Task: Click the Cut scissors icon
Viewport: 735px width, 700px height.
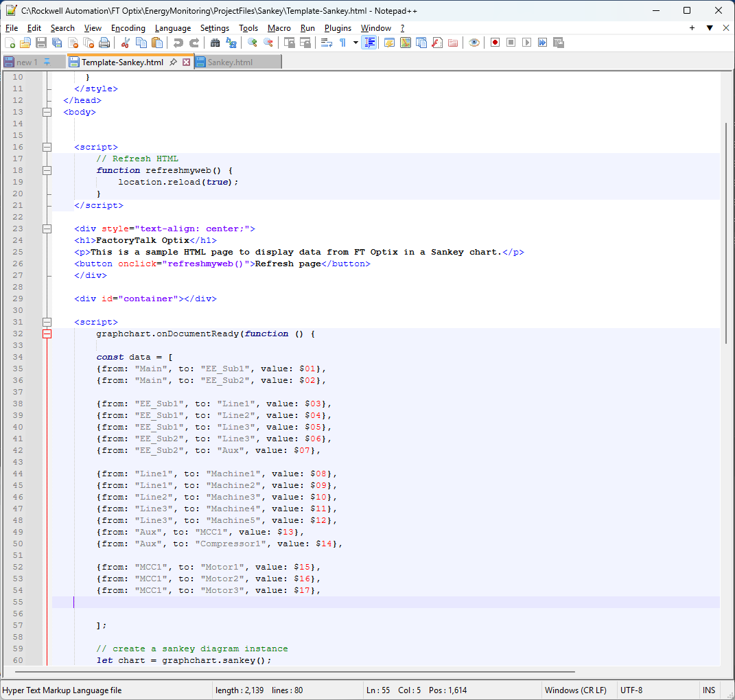Action: pos(125,43)
